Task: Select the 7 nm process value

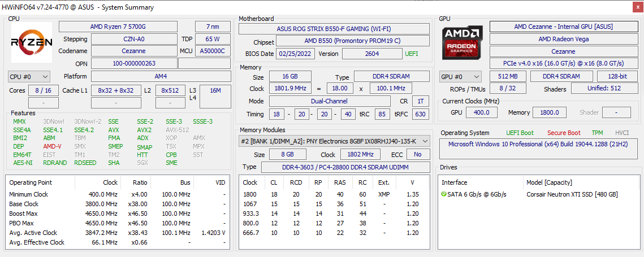Action: click(213, 27)
